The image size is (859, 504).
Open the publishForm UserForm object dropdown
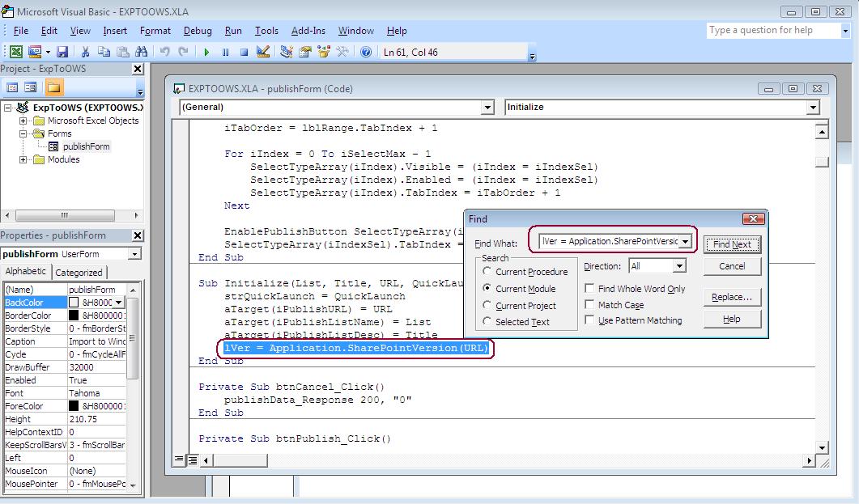point(134,254)
